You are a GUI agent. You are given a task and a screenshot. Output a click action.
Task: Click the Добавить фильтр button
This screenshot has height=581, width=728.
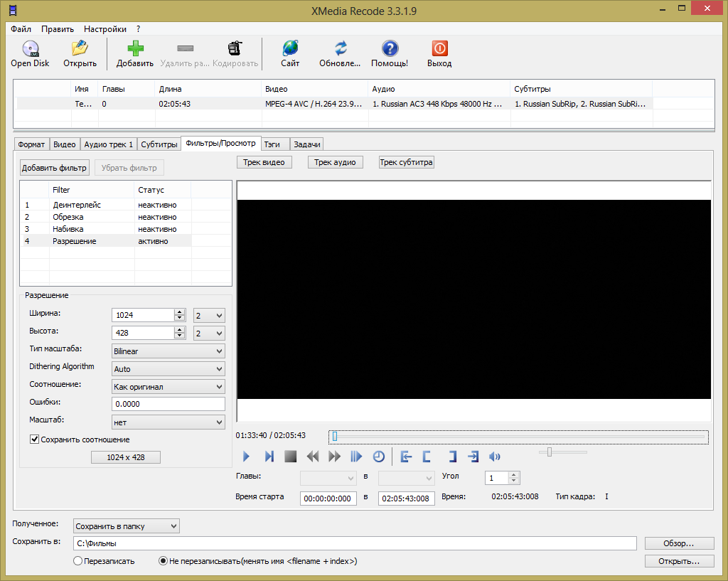(x=54, y=168)
